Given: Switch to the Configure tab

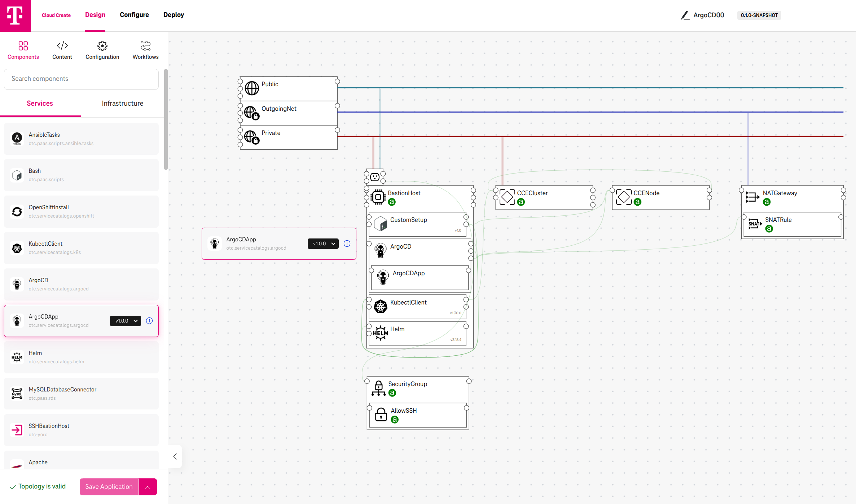Looking at the screenshot, I should (x=134, y=15).
